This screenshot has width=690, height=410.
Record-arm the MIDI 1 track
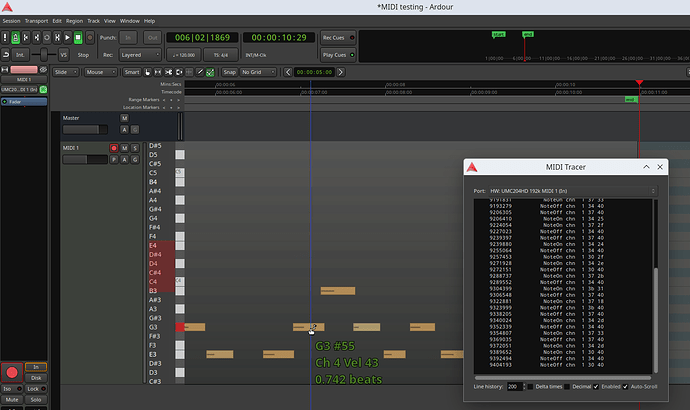point(113,148)
